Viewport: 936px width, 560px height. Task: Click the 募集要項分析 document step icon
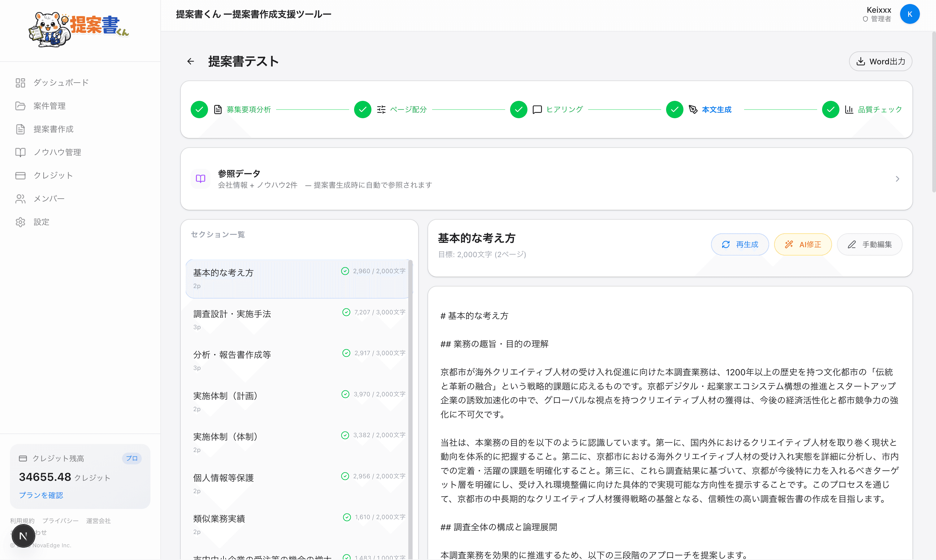218,109
